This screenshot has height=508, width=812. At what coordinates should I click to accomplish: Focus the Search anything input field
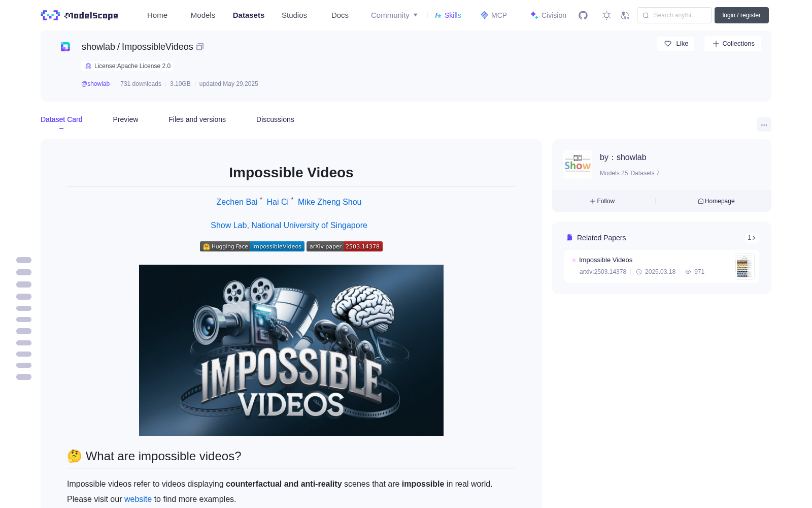pyautogui.click(x=674, y=15)
